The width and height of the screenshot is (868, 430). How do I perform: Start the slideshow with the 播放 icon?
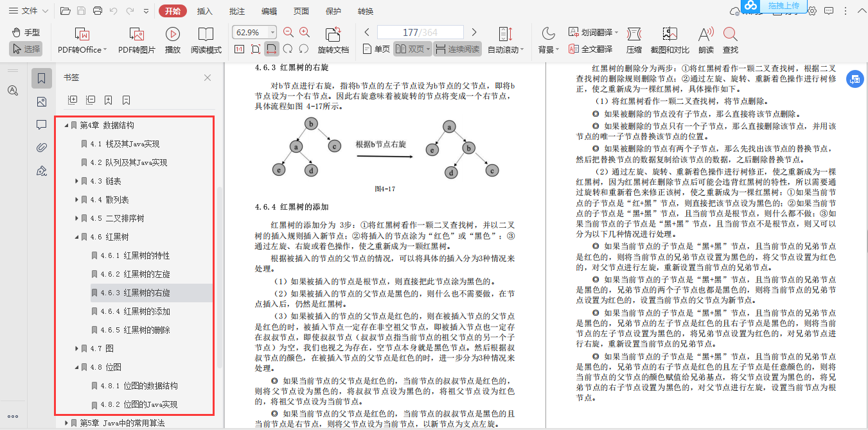[x=172, y=40]
